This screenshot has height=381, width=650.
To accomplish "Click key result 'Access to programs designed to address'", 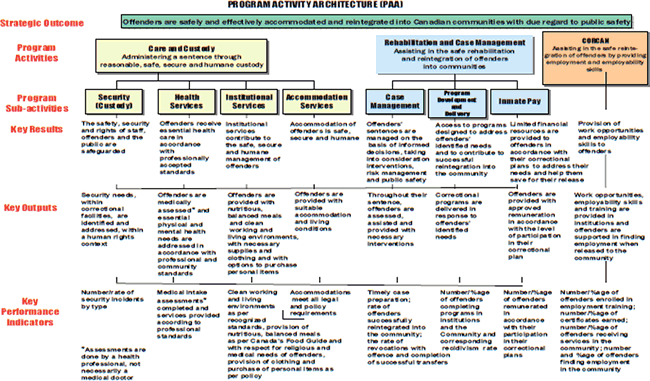I will pyautogui.click(x=471, y=149).
